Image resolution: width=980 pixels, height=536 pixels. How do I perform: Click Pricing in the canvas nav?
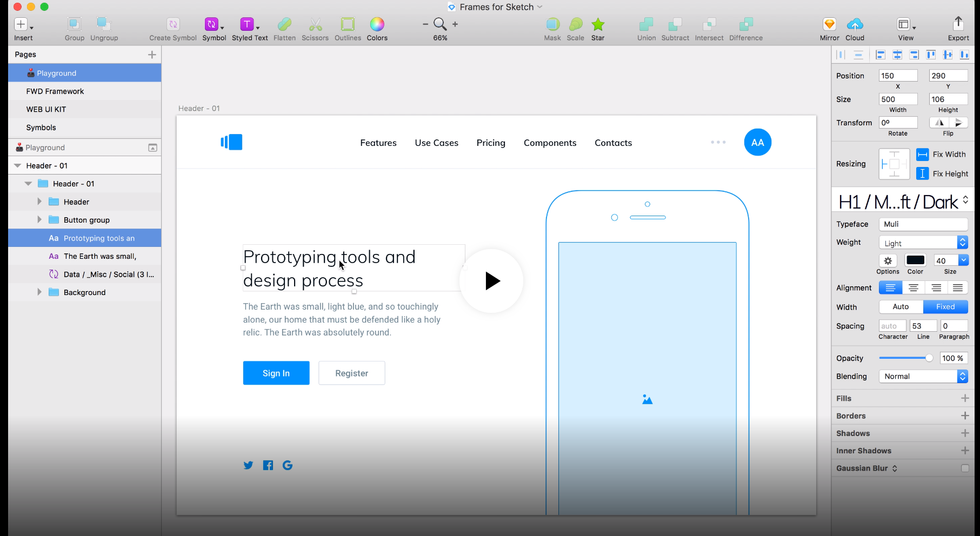point(491,143)
